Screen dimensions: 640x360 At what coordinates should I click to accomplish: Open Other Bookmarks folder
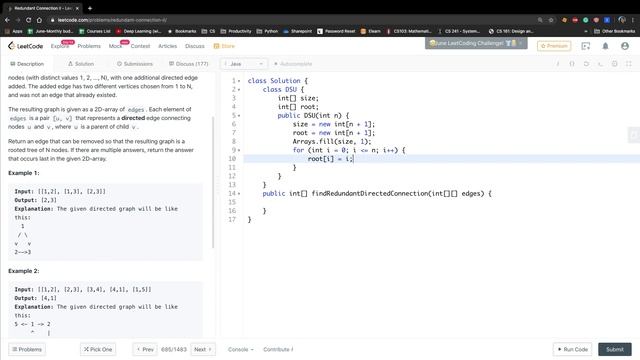click(615, 31)
